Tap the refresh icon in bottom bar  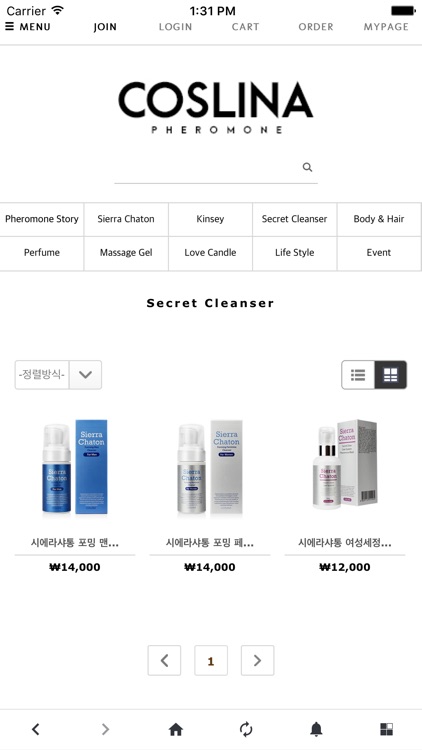(x=246, y=729)
